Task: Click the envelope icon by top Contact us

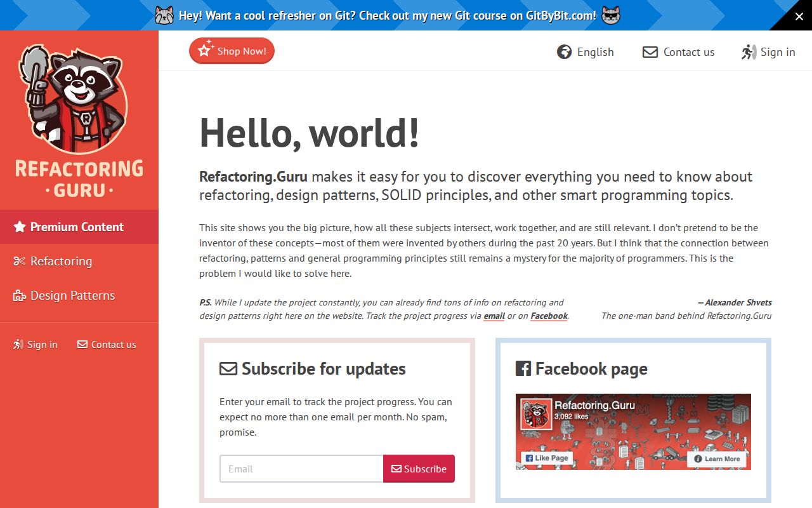Action: click(x=650, y=52)
